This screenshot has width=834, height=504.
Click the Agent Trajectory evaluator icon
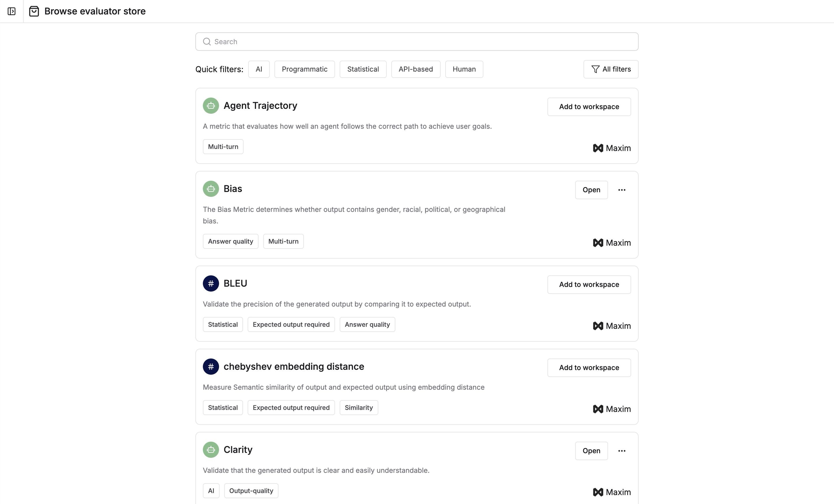click(211, 105)
